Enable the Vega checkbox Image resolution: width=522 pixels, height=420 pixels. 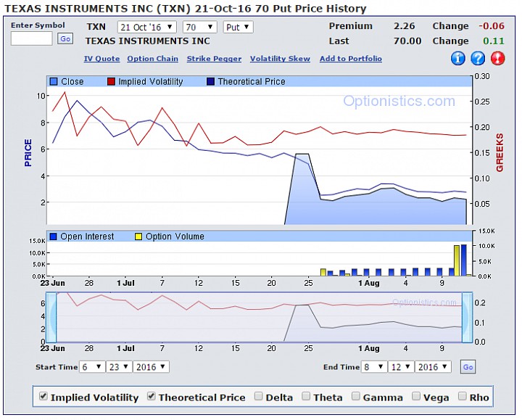(416, 396)
